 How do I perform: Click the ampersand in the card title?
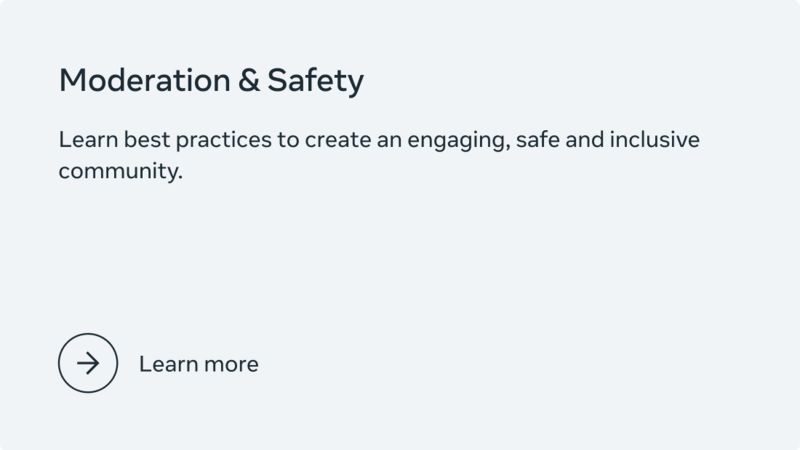click(248, 81)
